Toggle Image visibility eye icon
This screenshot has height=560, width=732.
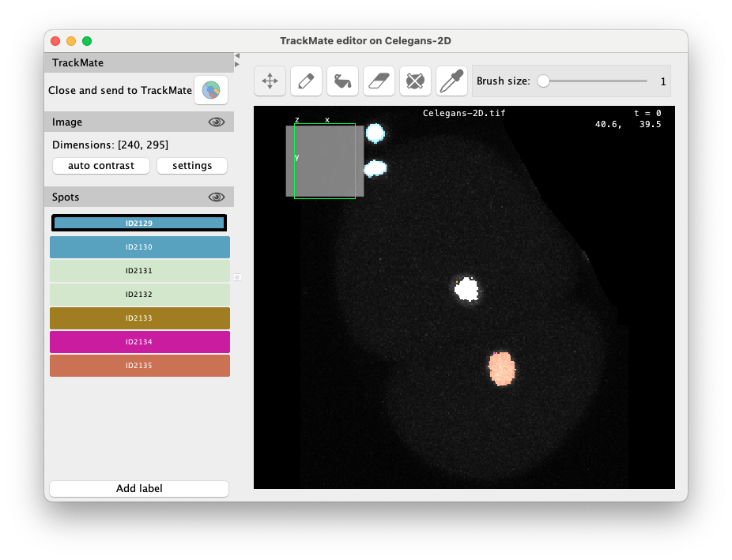216,122
